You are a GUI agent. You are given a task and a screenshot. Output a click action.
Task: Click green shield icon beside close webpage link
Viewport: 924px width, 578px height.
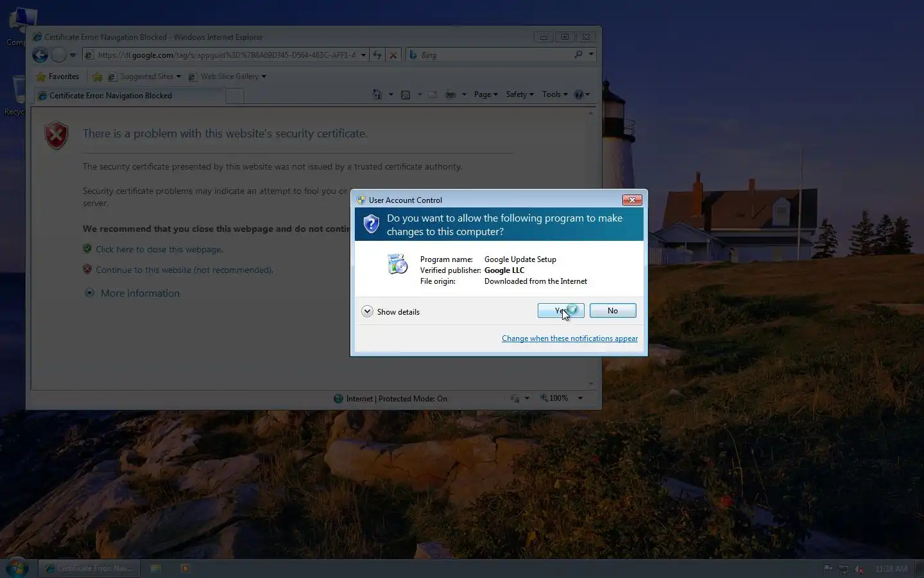pyautogui.click(x=87, y=249)
